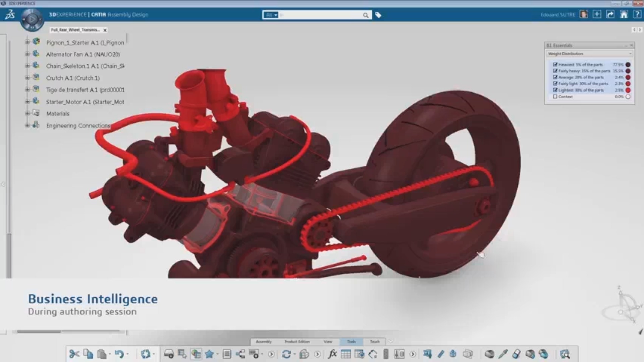Image resolution: width=644 pixels, height=362 pixels.
Task: Click the tag icon beside search
Action: (x=378, y=15)
